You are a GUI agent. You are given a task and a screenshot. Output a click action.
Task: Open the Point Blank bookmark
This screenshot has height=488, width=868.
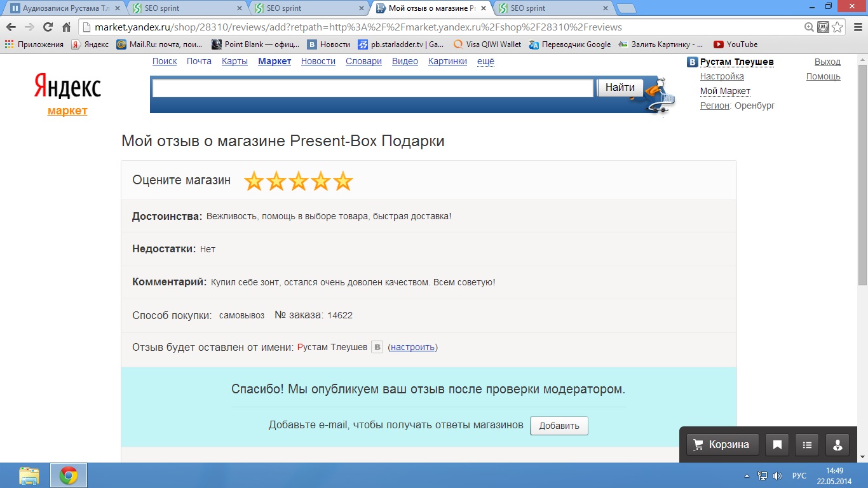255,44
